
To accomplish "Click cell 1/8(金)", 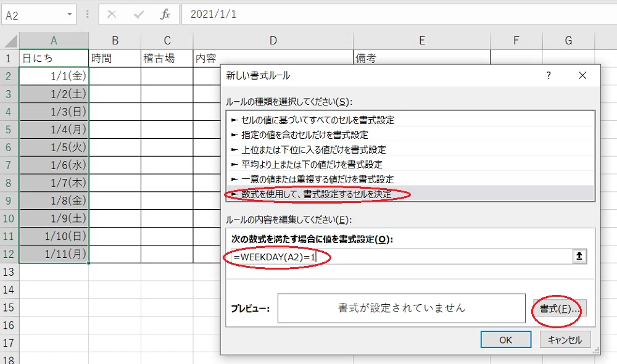I will click(x=54, y=201).
